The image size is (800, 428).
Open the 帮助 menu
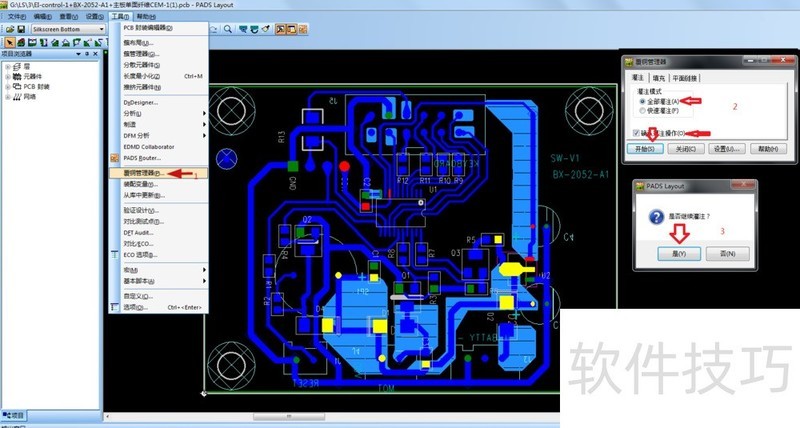[146, 16]
